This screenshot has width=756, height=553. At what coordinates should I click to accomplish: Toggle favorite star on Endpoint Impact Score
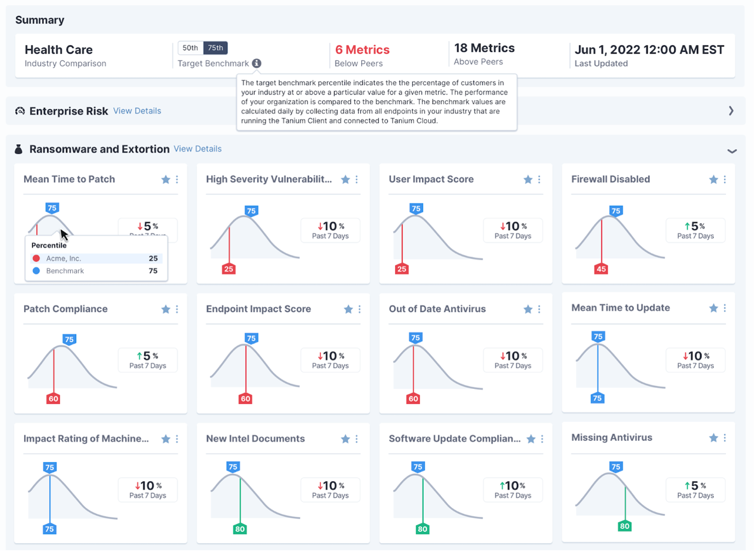[348, 310]
